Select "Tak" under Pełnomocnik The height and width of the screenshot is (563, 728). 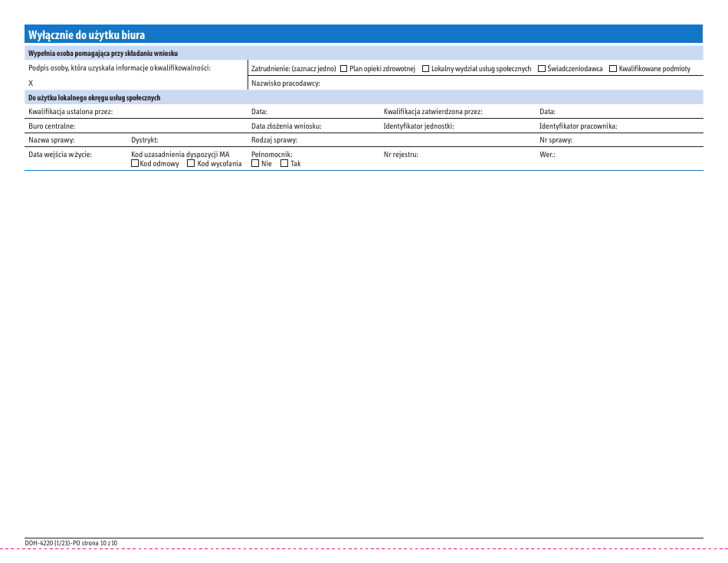(284, 162)
